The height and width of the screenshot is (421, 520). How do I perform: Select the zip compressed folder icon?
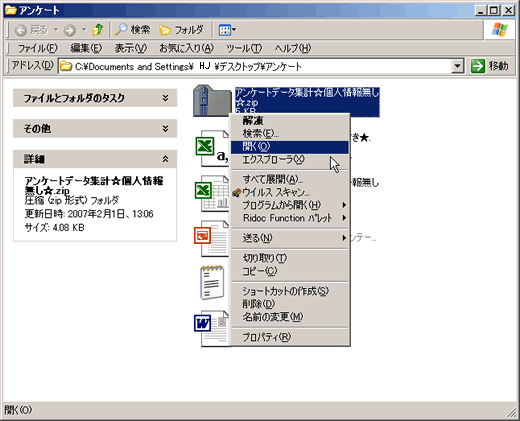point(212,100)
